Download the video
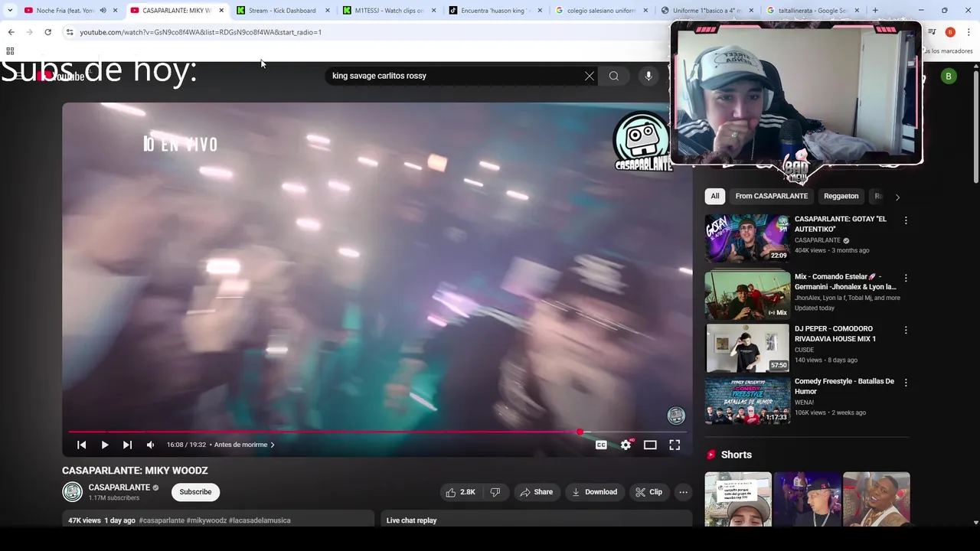Image resolution: width=980 pixels, height=551 pixels. [x=594, y=492]
